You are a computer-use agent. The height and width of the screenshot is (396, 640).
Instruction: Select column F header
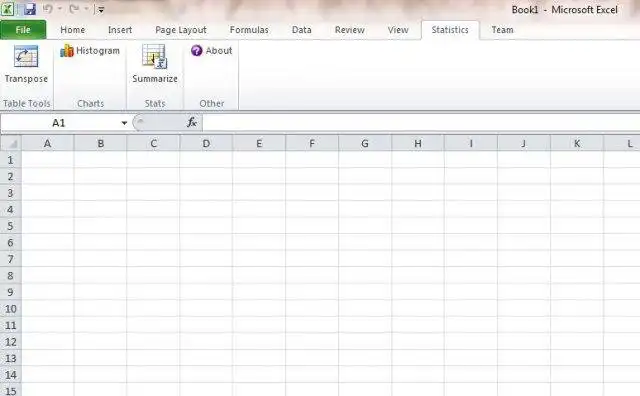(312, 143)
